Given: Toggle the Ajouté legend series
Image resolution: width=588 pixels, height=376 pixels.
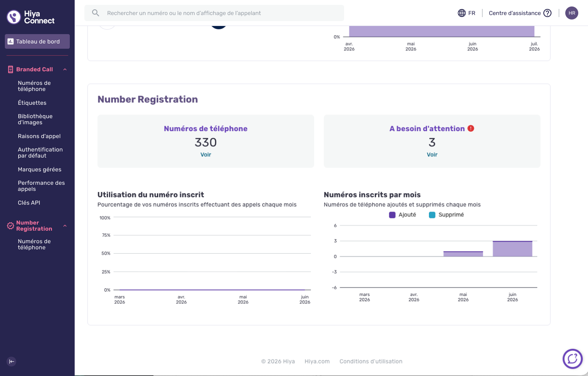Looking at the screenshot, I should pyautogui.click(x=403, y=215).
